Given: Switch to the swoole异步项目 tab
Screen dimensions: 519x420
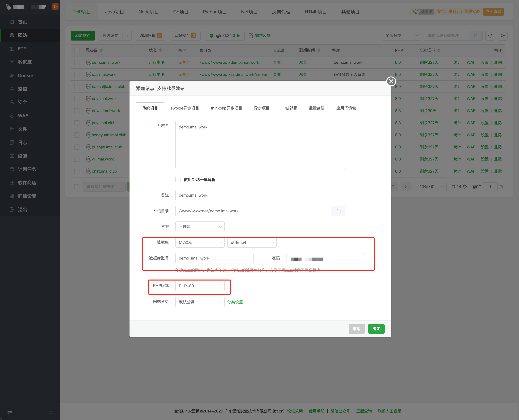Looking at the screenshot, I should tap(184, 108).
